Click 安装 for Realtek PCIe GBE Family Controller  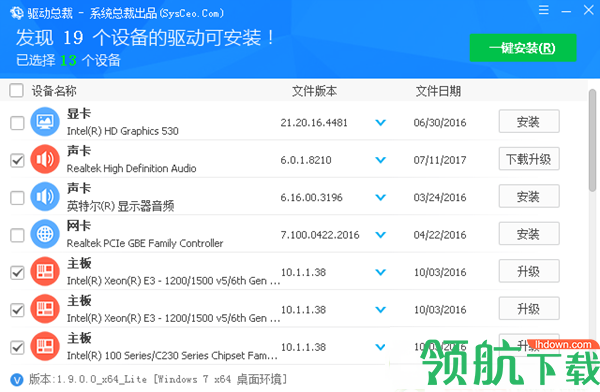point(529,234)
